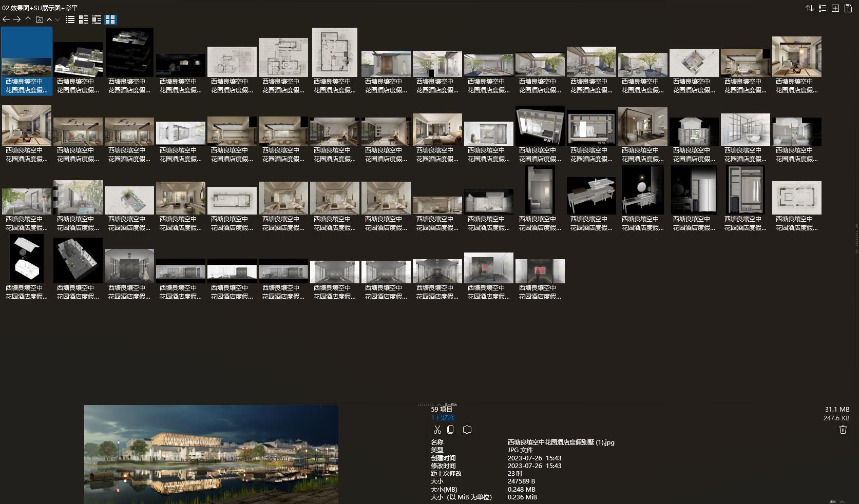
Task: Activate the large grid thumbnails view
Action: pos(109,20)
